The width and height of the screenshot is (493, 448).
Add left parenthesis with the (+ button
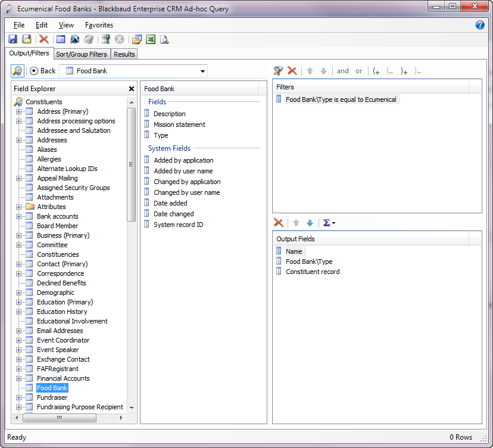(376, 71)
